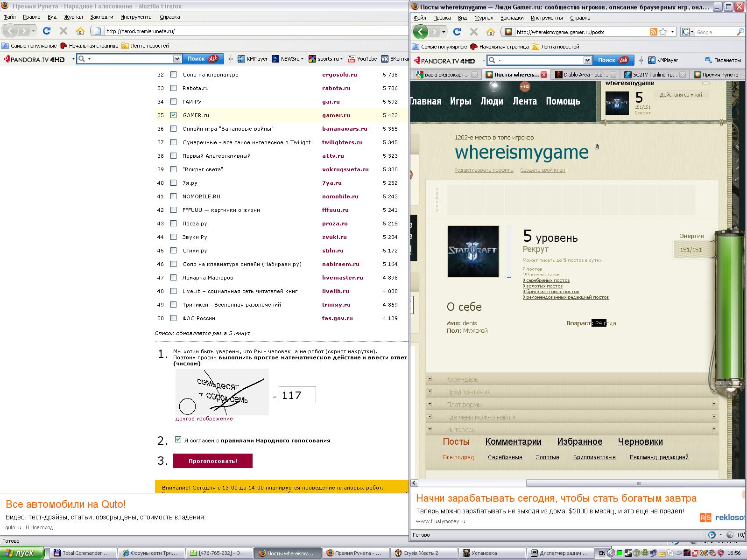The height and width of the screenshot is (560, 747).
Task: Click small StarCraft avatar in site header
Action: click(617, 103)
